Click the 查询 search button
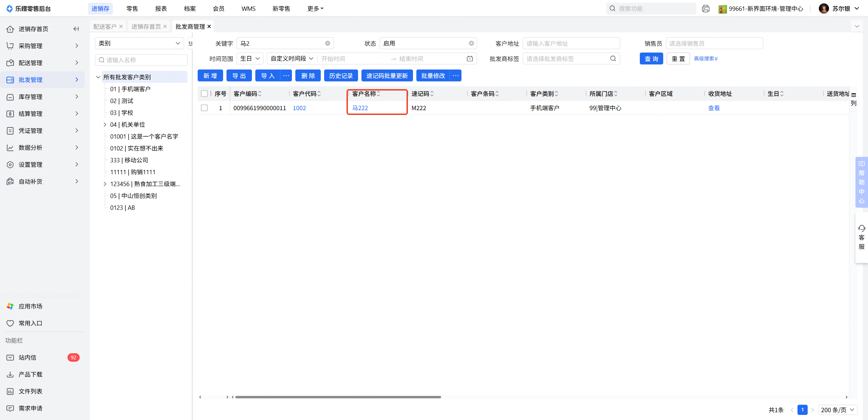Image resolution: width=868 pixels, height=420 pixels. coord(651,59)
